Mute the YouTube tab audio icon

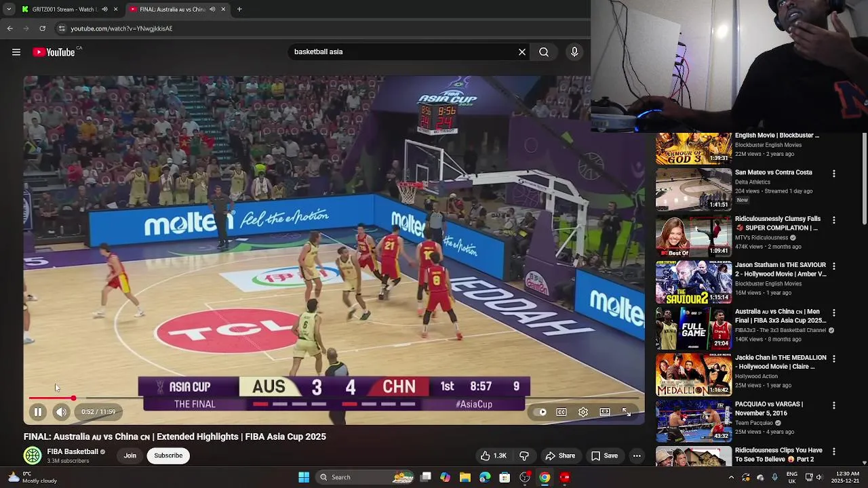212,9
